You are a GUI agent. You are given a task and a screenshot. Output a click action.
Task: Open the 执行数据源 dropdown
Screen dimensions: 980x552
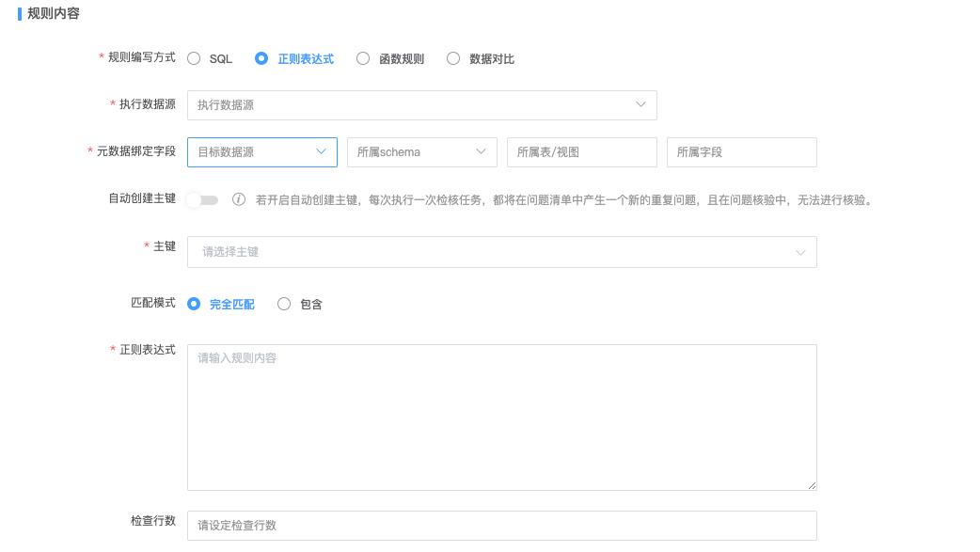click(422, 105)
